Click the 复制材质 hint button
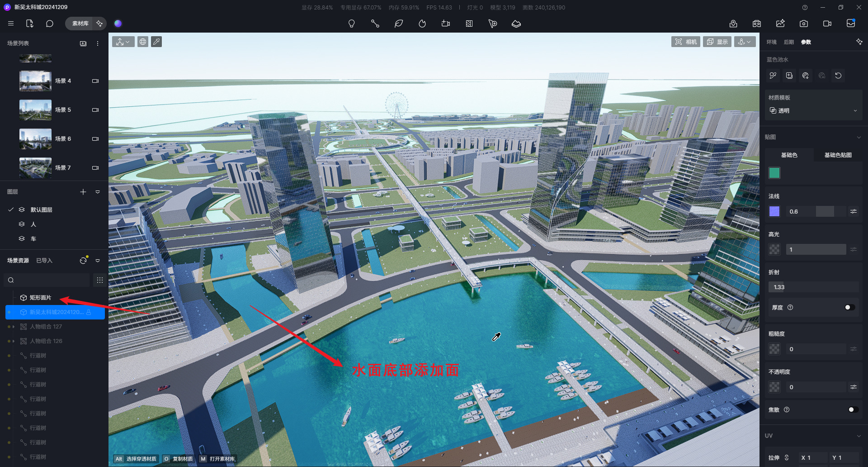 178,459
